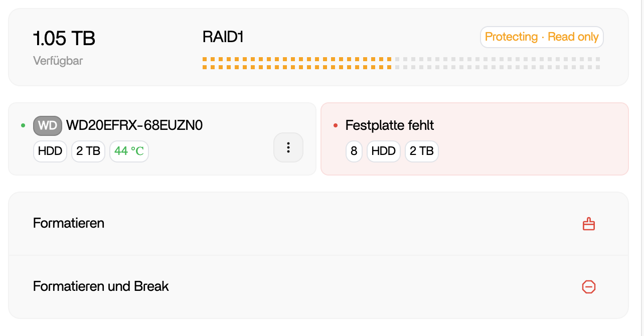Click the red missing-drive status dot
Image resolution: width=644 pixels, height=336 pixels.
click(336, 125)
